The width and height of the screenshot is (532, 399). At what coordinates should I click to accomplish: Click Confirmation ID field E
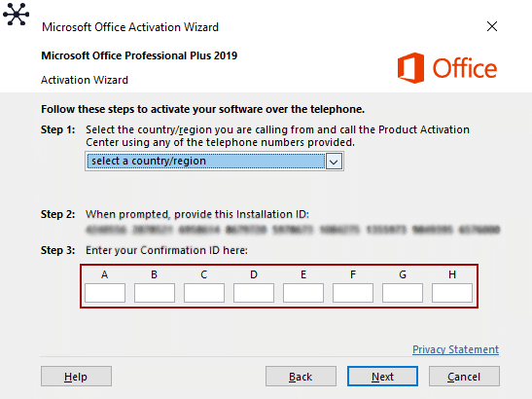(303, 293)
